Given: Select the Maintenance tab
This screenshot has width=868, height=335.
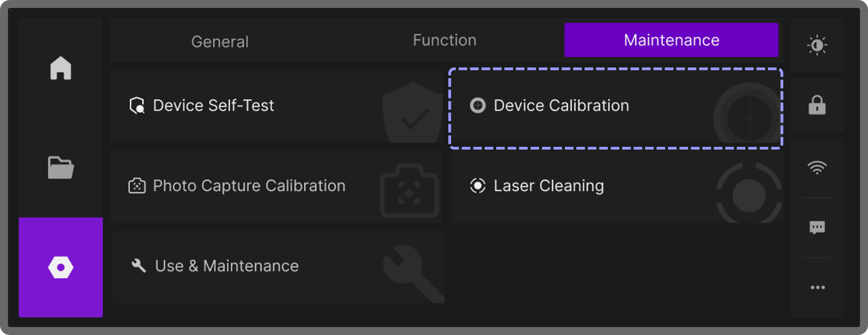Looking at the screenshot, I should coord(671,41).
